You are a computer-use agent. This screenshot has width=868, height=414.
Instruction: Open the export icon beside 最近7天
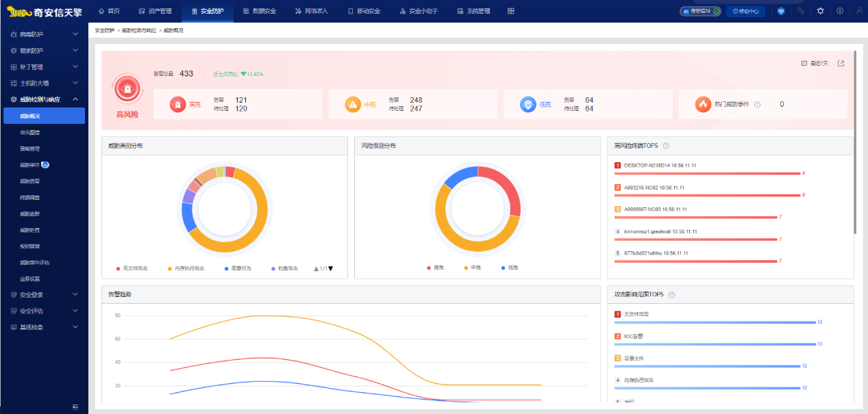[841, 64]
